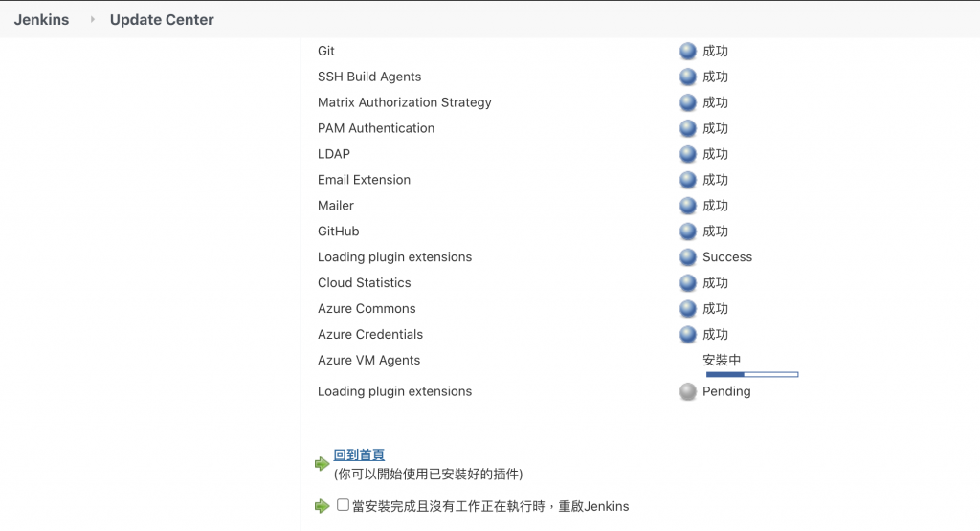Click the blue ball for Azure Credentials
The width and height of the screenshot is (980, 531).
pos(687,335)
